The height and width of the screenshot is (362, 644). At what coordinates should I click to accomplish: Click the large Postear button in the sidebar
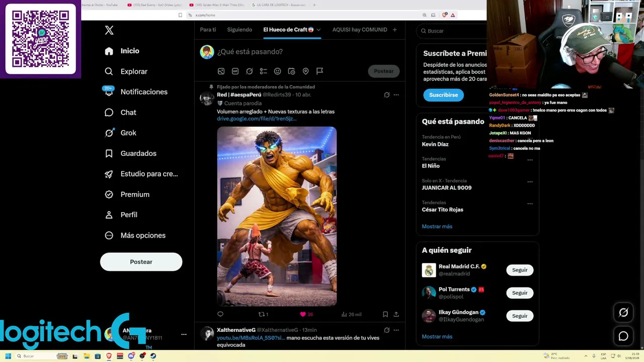click(x=141, y=262)
